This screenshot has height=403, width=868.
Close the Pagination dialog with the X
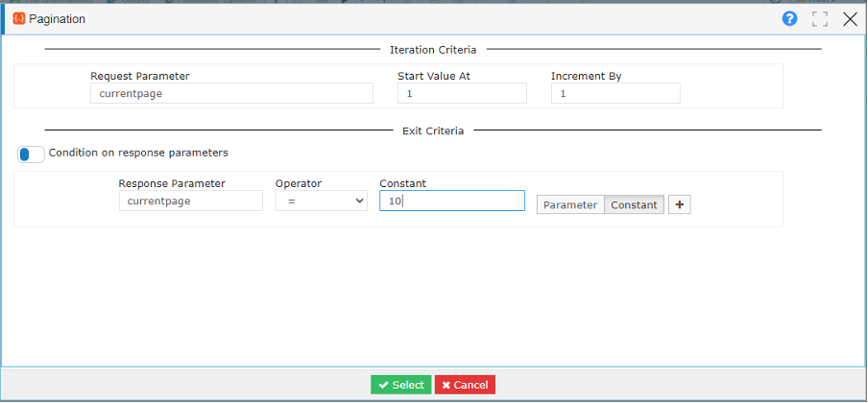click(x=850, y=18)
